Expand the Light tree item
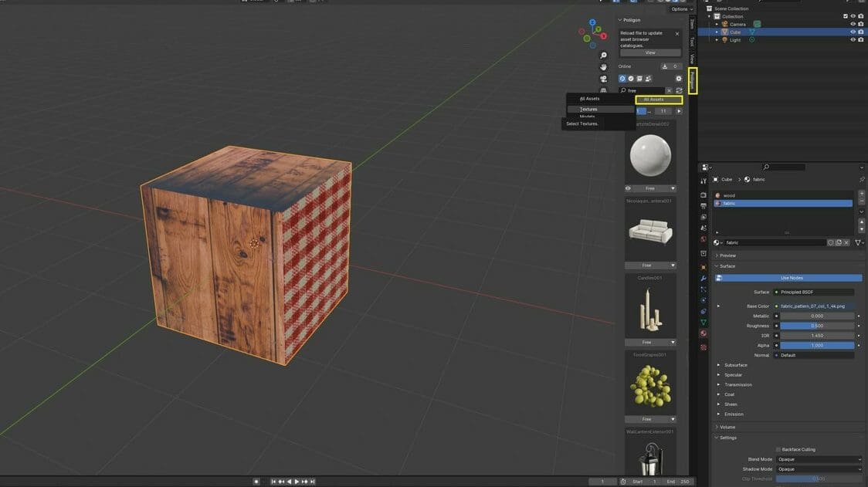868x487 pixels. [717, 40]
